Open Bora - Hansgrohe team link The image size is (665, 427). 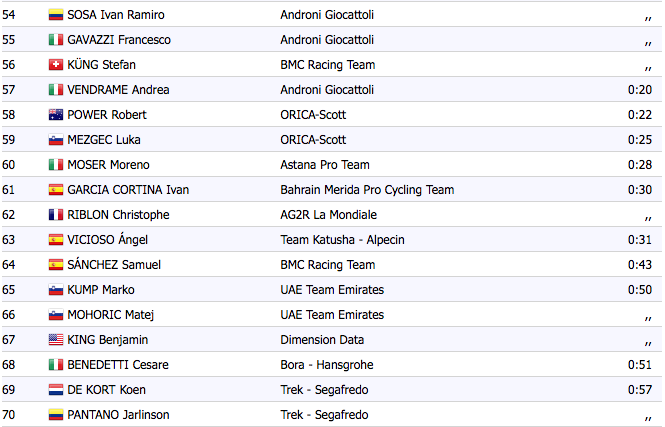point(327,365)
